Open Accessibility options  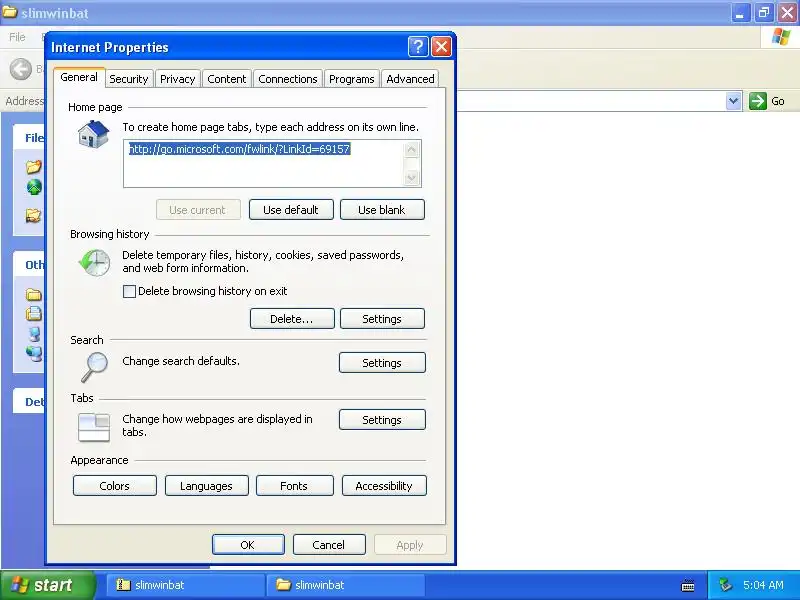click(384, 486)
